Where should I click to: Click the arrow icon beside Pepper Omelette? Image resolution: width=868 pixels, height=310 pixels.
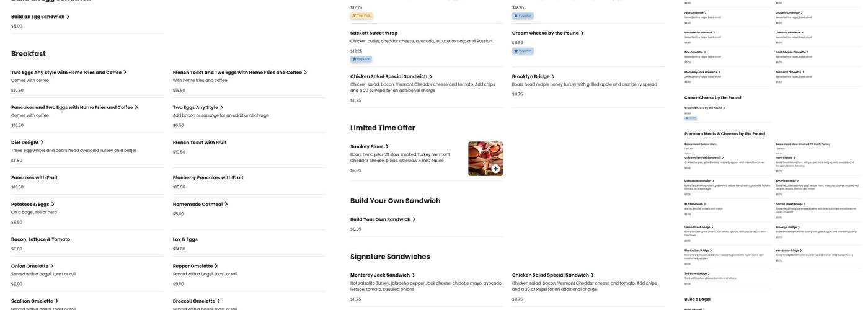[216, 266]
